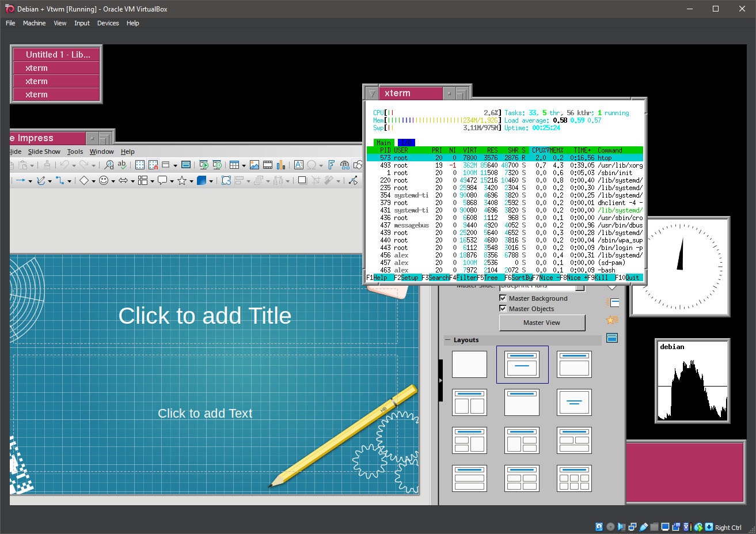756x534 pixels.
Task: Open the VirtualBox Devices menu
Action: [108, 23]
